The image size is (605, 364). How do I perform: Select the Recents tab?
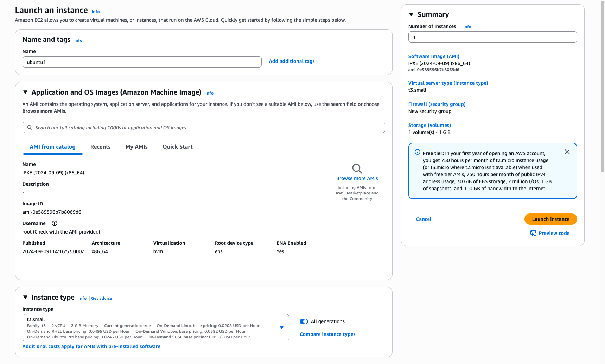(x=100, y=147)
